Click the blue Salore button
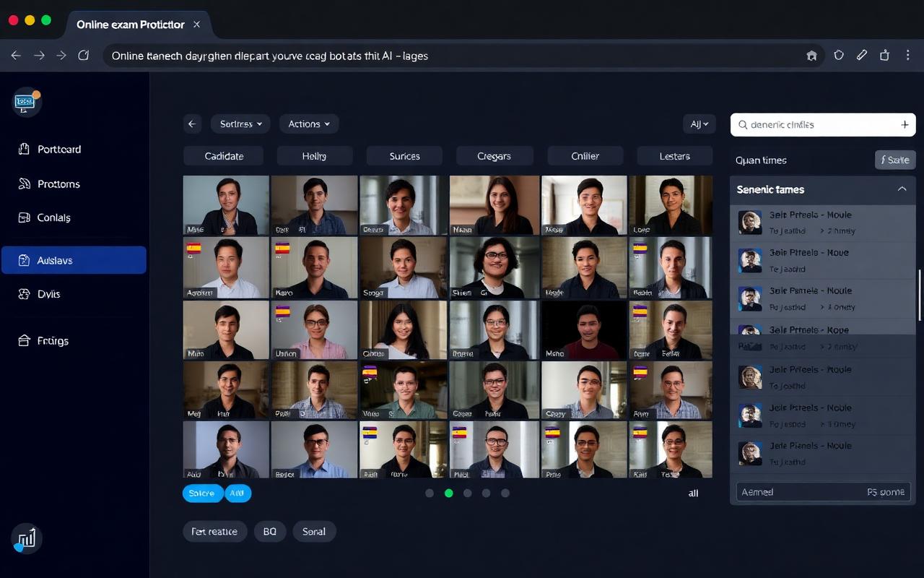 click(x=202, y=493)
